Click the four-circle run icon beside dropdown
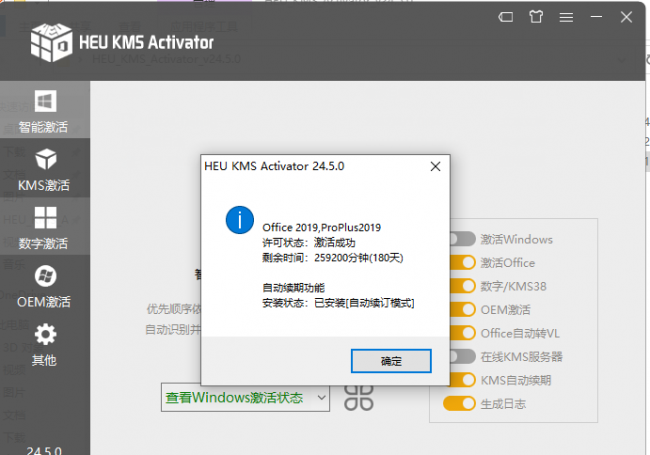The image size is (650, 455). pyautogui.click(x=359, y=398)
